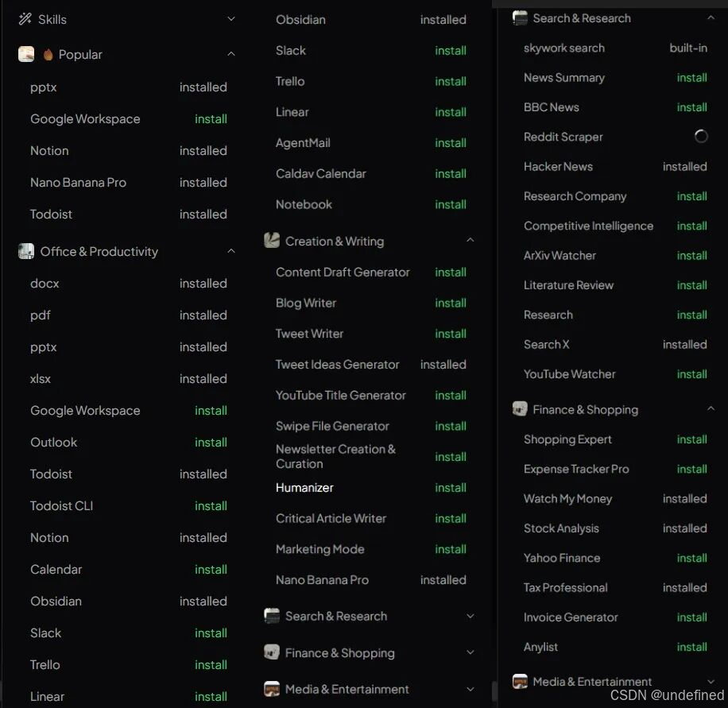Screen dimensions: 728x708
Task: Click the Popular category thumbnail icon
Action: (x=26, y=54)
